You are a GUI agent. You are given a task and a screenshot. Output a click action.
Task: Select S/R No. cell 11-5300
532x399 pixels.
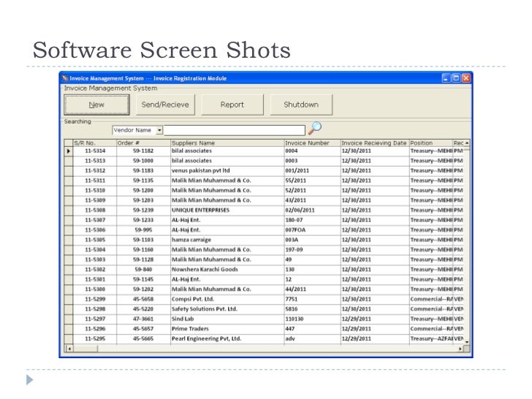[95, 289]
